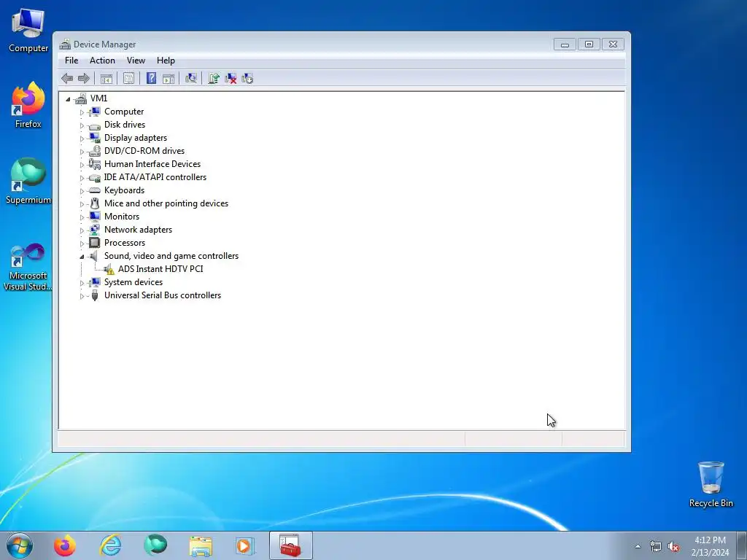Expand the System devices category
Screen dimensions: 747x560
(x=82, y=283)
